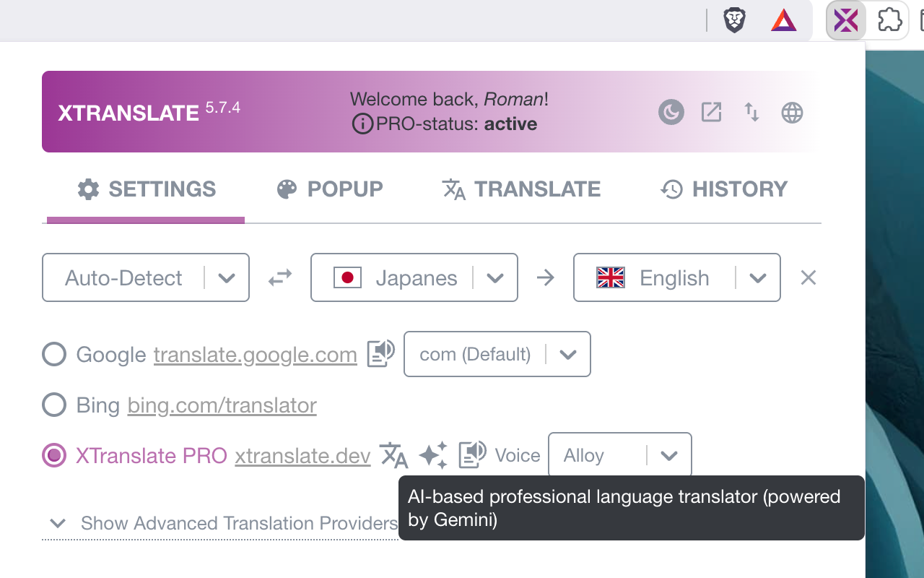
Task: Open XTranslate in a separate window
Action: pos(711,112)
